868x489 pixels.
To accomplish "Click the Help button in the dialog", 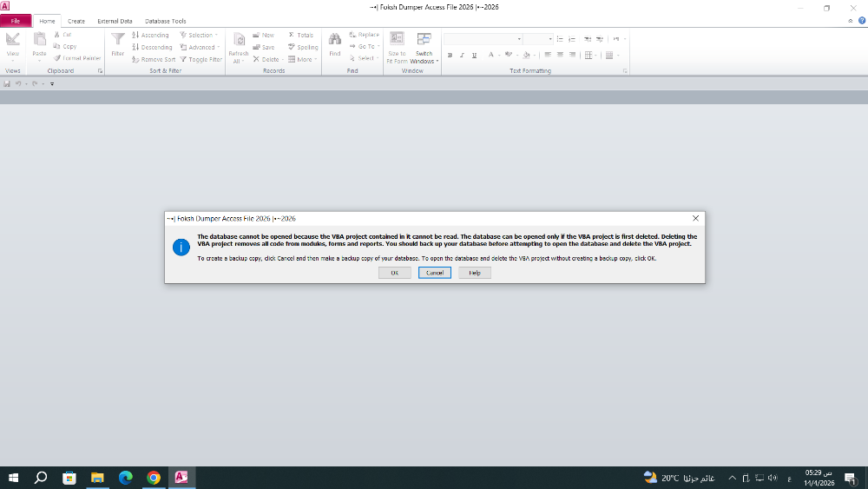I will coord(475,273).
